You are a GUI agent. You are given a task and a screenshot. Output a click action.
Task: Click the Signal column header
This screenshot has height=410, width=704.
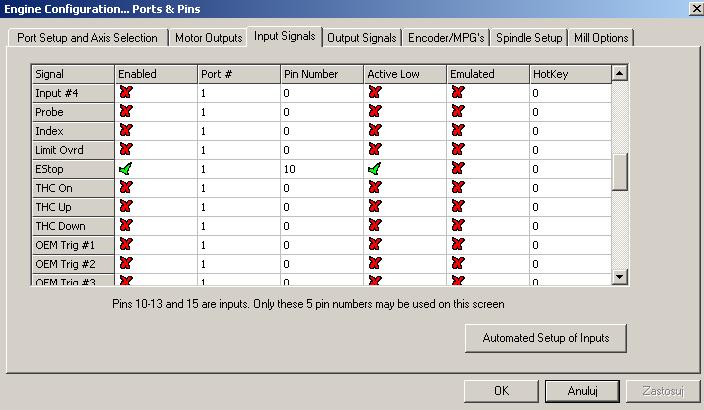[x=73, y=74]
